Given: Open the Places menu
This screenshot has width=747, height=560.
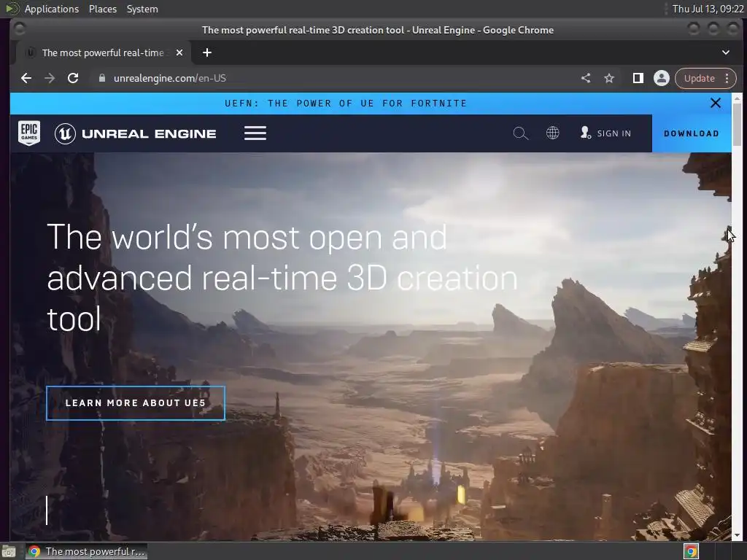Looking at the screenshot, I should tap(103, 9).
